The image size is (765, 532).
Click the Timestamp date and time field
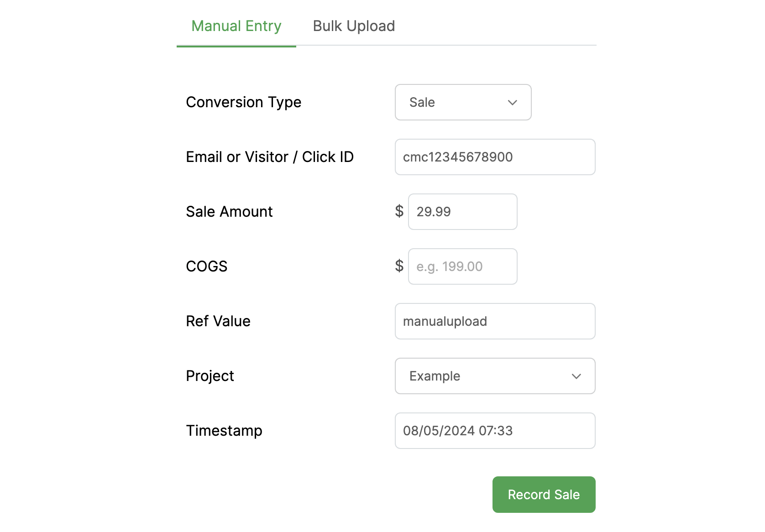coord(495,431)
